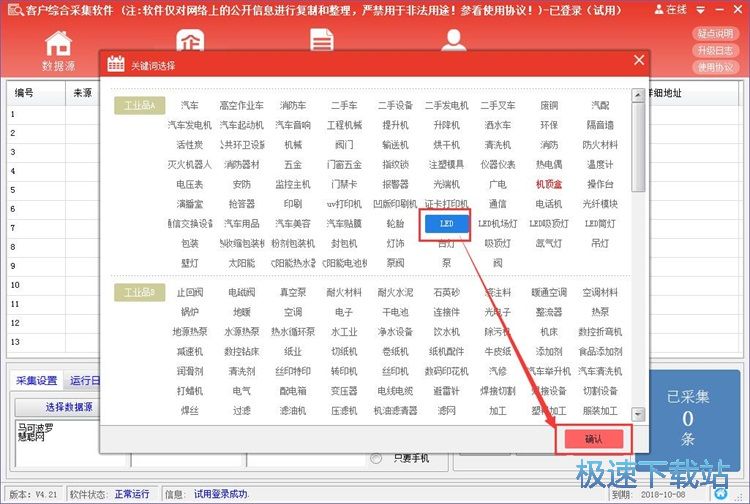750x504 pixels.
Task: Minimize the collection software window
Action: tap(720, 9)
